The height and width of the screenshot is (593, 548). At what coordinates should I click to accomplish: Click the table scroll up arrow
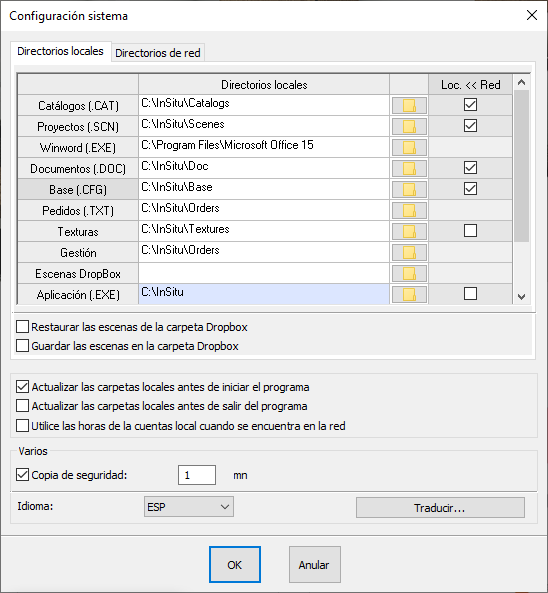pyautogui.click(x=522, y=82)
